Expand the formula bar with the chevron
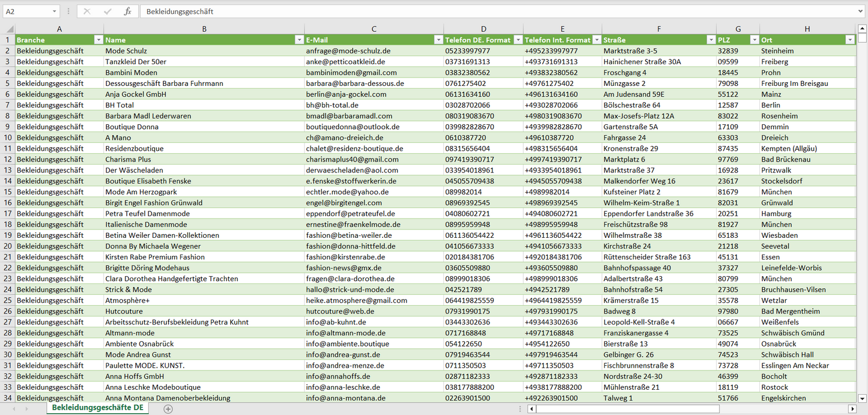This screenshot has width=868, height=415. coord(861,11)
